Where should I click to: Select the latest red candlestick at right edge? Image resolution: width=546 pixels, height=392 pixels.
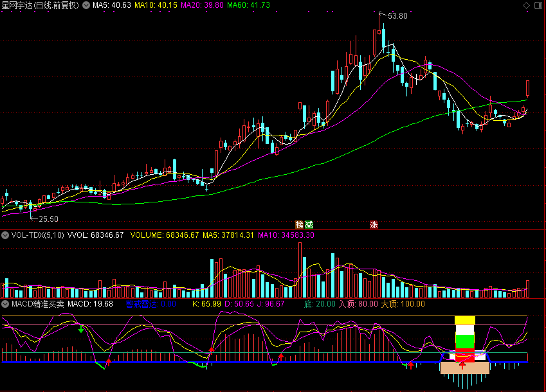(x=527, y=88)
